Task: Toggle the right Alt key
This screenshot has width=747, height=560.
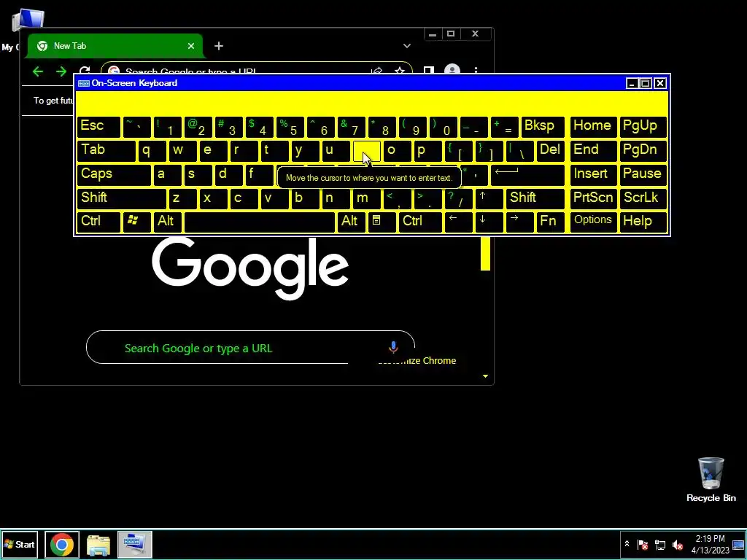Action: click(351, 222)
